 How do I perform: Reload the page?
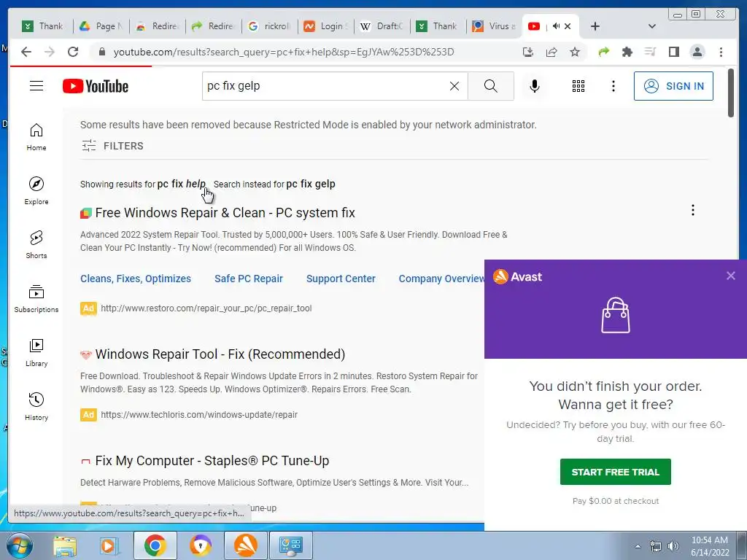coord(72,52)
